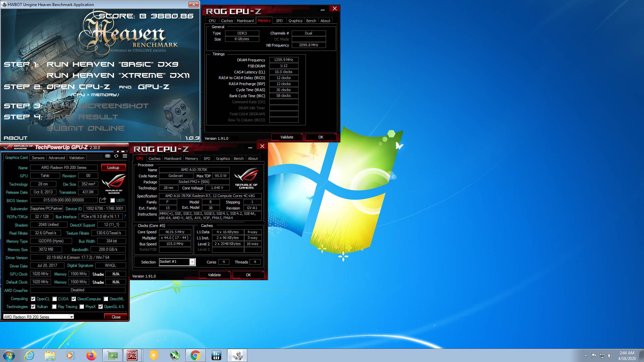Open Google Chrome from the taskbar
Image resolution: width=644 pixels, height=362 pixels.
pyautogui.click(x=195, y=355)
